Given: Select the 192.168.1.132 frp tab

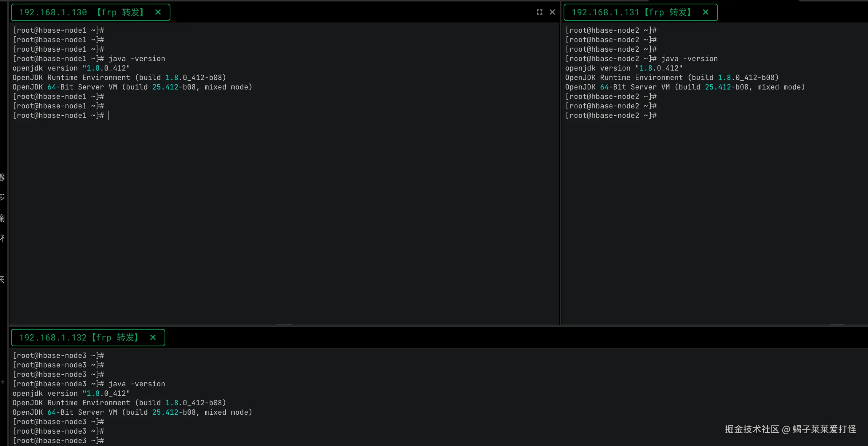Looking at the screenshot, I should [78, 338].
